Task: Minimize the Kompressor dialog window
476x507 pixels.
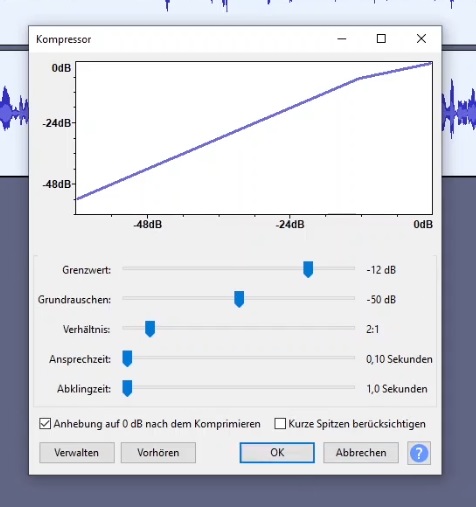Action: (x=342, y=39)
